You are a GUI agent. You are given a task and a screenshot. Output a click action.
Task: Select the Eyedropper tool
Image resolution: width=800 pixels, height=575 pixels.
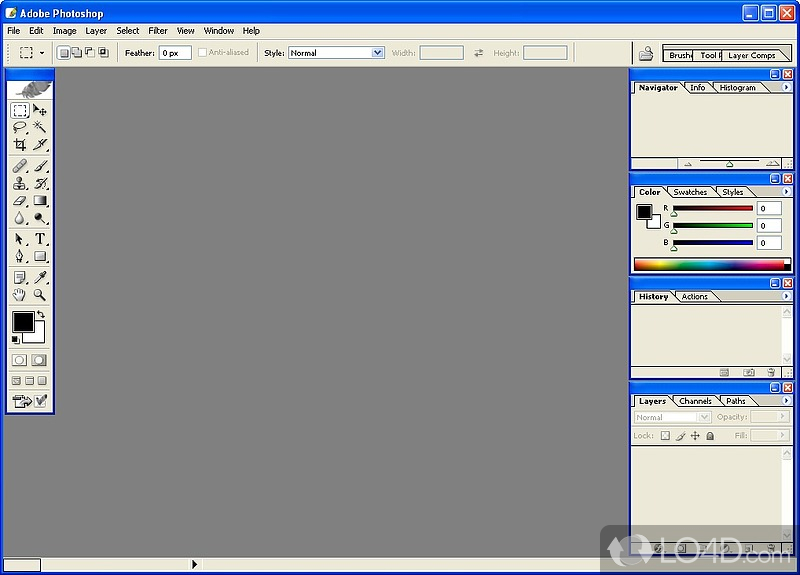point(40,277)
